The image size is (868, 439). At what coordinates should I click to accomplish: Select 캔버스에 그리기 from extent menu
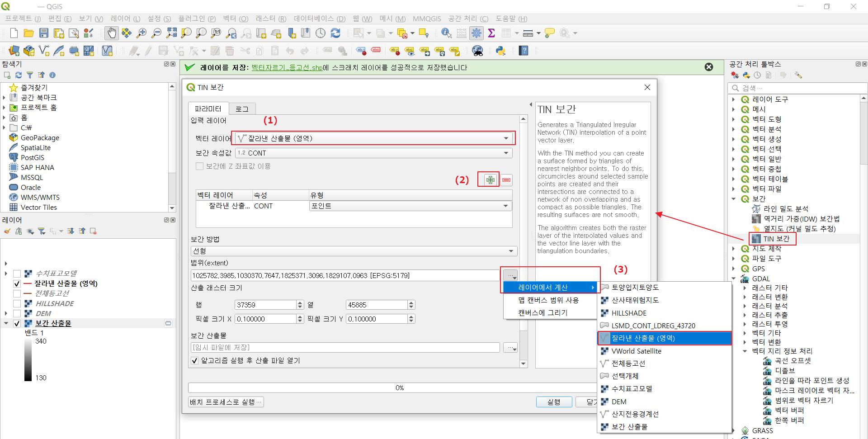pyautogui.click(x=542, y=313)
